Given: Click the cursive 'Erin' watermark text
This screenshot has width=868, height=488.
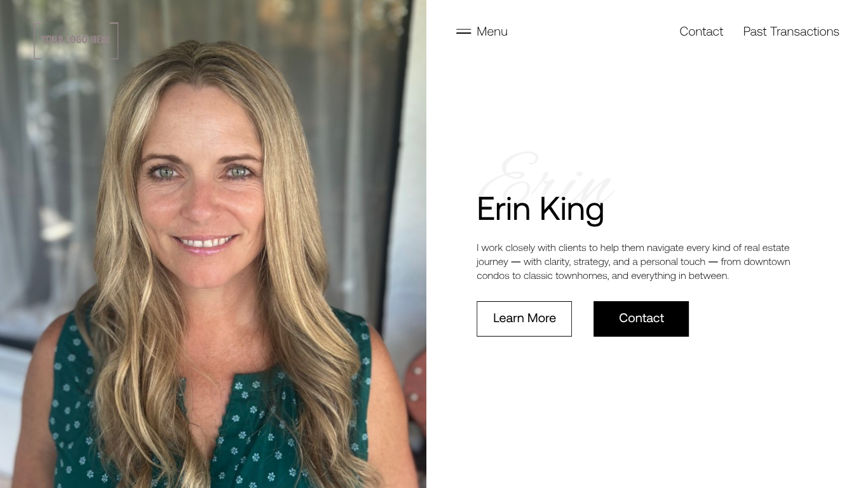Looking at the screenshot, I should 546,178.
